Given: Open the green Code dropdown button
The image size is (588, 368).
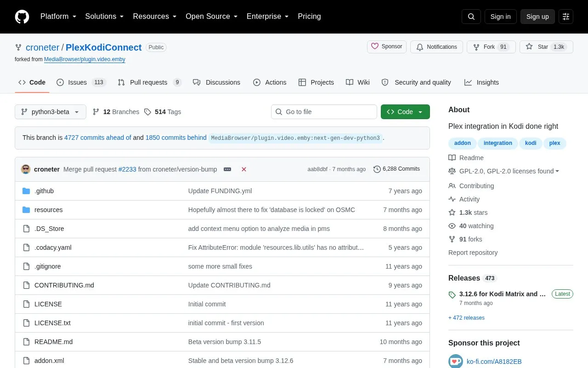Looking at the screenshot, I should point(405,112).
